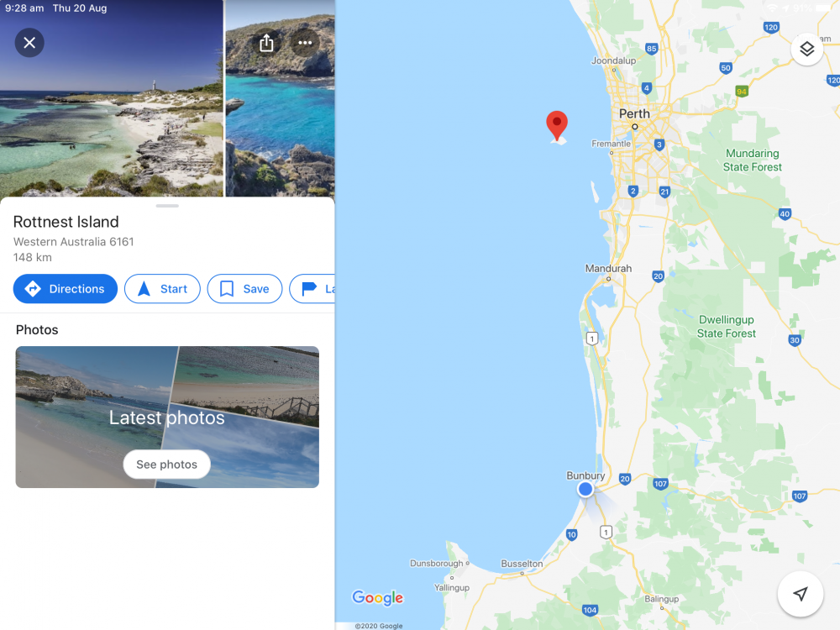Save Rottnest Island to a list
The width and height of the screenshot is (840, 630).
point(244,289)
